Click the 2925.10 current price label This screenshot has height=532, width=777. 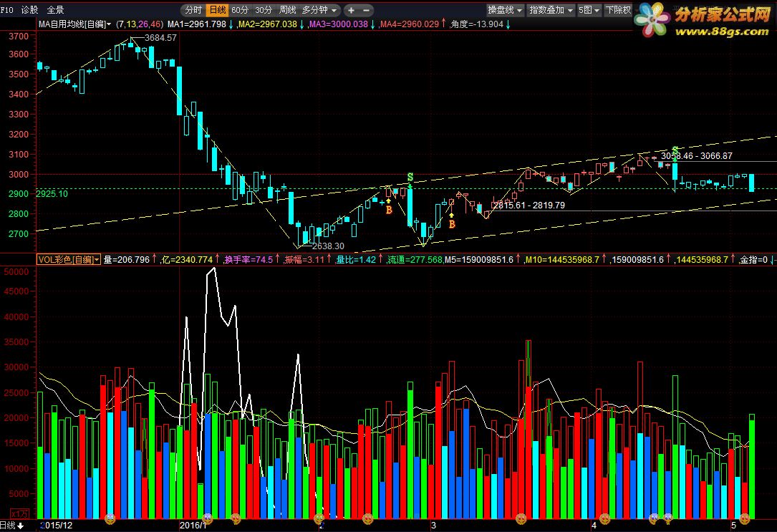(52, 193)
